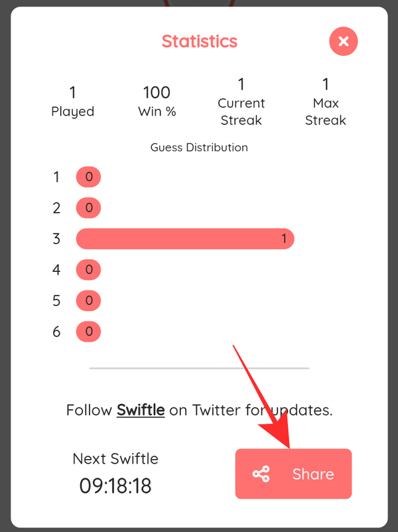Image resolution: width=398 pixels, height=532 pixels.
Task: Click the Max Streak stat
Action: click(x=326, y=101)
